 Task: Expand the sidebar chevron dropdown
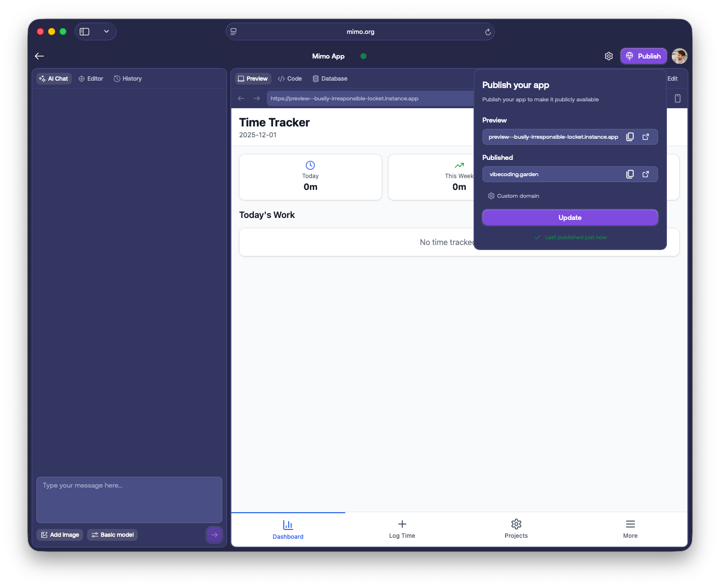point(106,31)
